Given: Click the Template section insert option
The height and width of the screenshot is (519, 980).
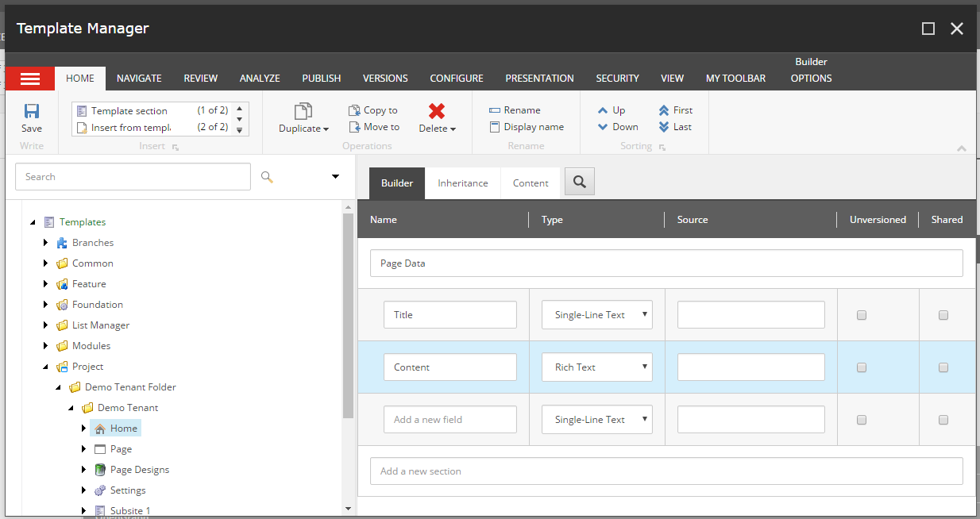Looking at the screenshot, I should click(x=151, y=110).
